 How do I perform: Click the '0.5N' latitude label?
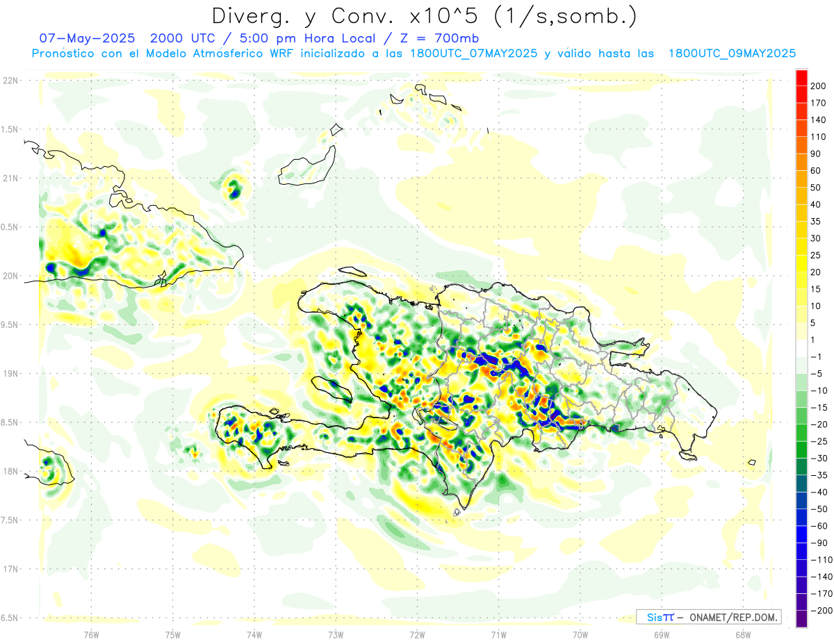click(x=10, y=227)
